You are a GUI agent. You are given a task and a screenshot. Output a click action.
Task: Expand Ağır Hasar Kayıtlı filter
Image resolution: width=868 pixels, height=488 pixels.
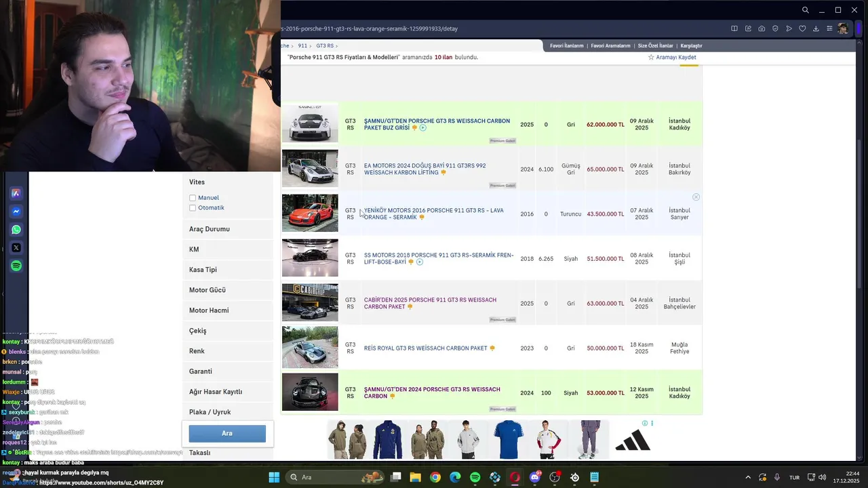coord(228,392)
